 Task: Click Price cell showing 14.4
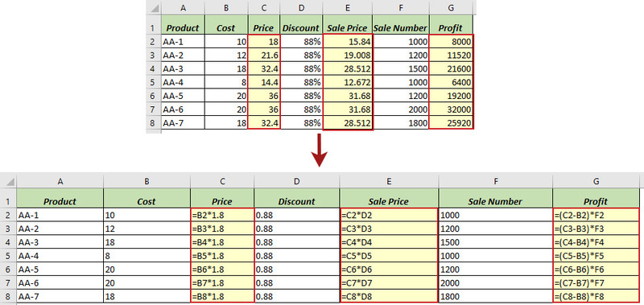[x=264, y=82]
